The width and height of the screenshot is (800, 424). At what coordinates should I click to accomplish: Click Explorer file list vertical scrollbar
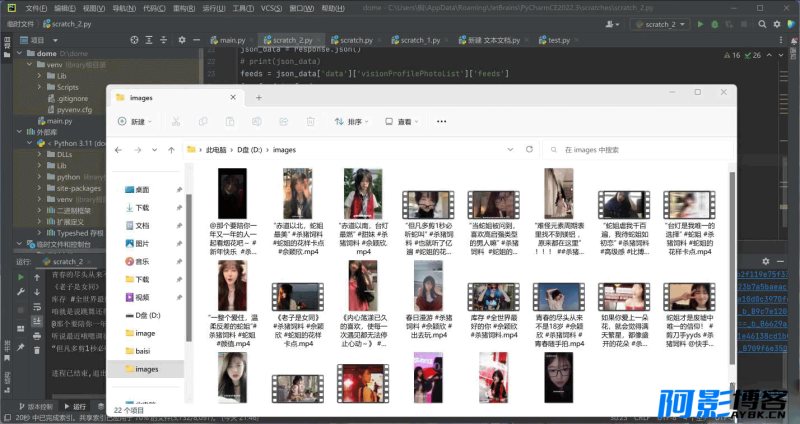coord(732,268)
